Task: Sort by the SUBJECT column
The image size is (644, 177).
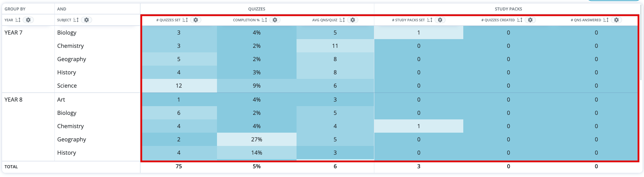Action: point(76,20)
